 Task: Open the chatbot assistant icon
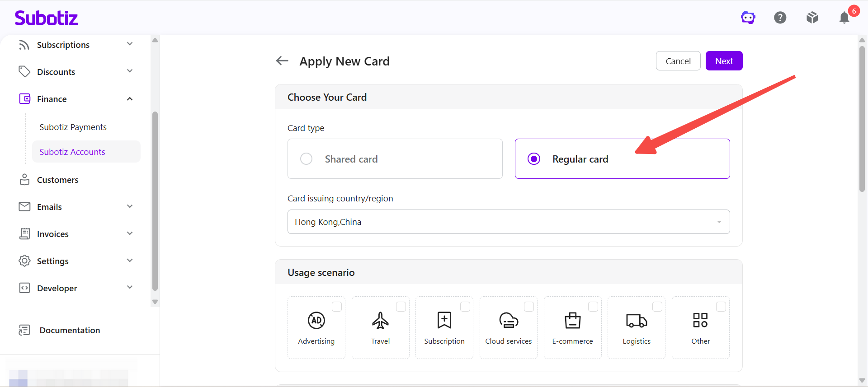(748, 18)
